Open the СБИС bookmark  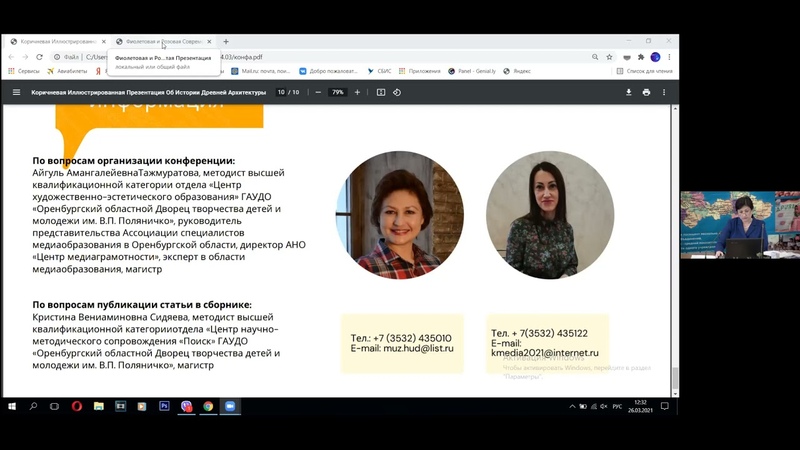point(379,71)
